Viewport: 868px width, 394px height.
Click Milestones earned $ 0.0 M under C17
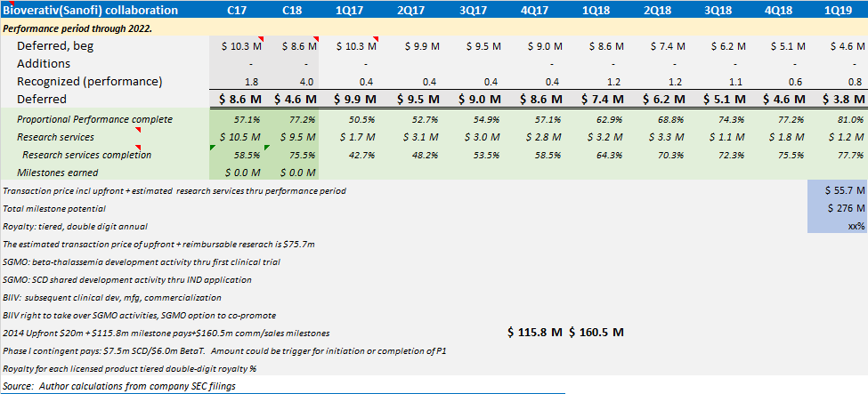click(x=242, y=173)
